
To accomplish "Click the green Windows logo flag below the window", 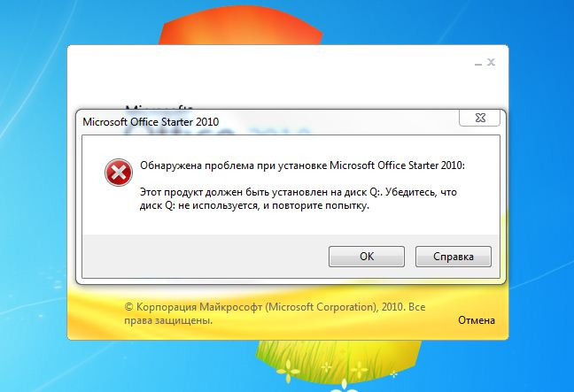I will [x=337, y=362].
